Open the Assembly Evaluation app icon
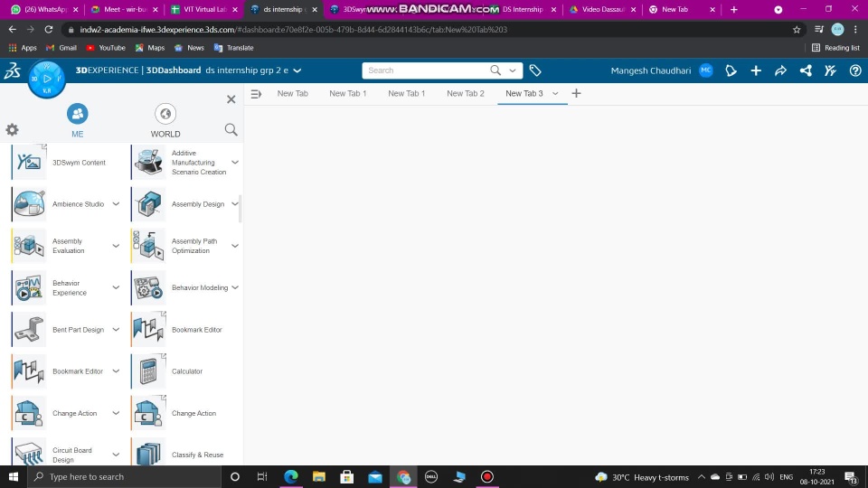Image resolution: width=868 pixels, height=488 pixels. [x=29, y=246]
